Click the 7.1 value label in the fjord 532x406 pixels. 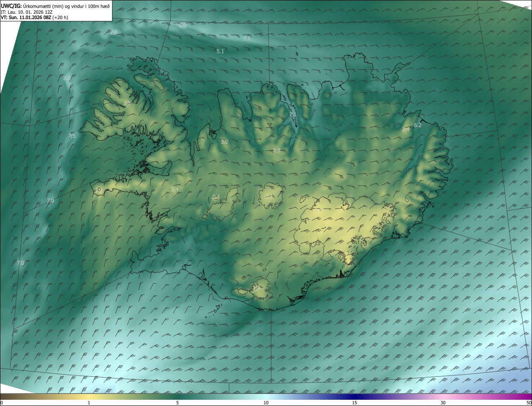pyautogui.click(x=293, y=115)
